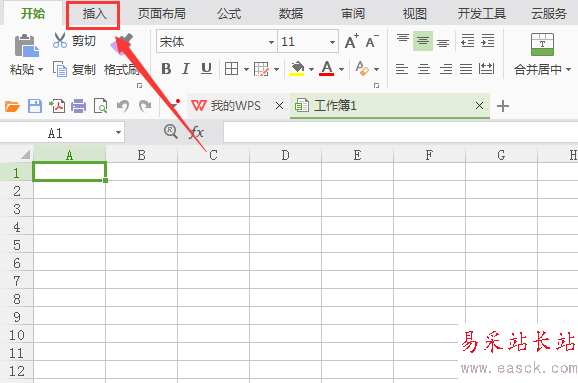The image size is (578, 383).
Task: Expand font color dropdown arrow
Action: point(341,69)
